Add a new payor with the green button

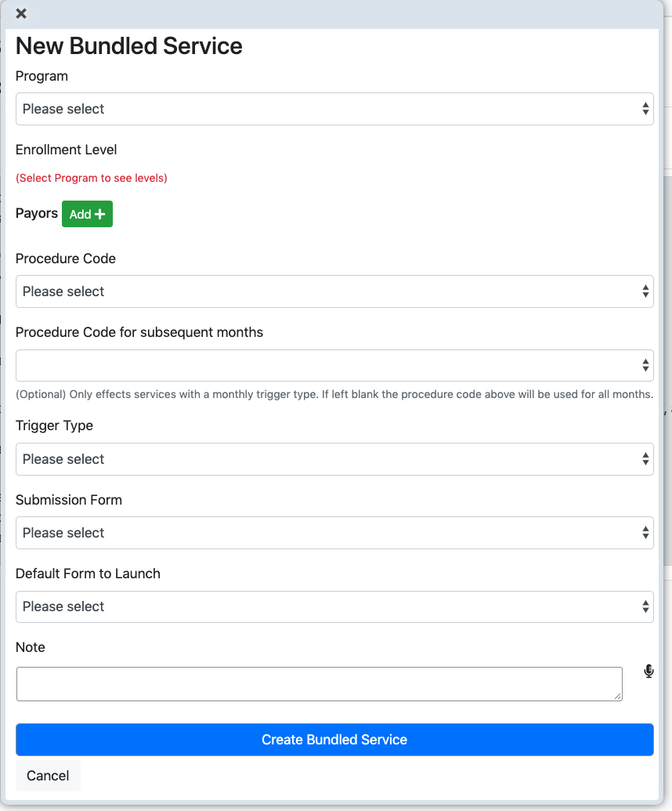pos(88,214)
